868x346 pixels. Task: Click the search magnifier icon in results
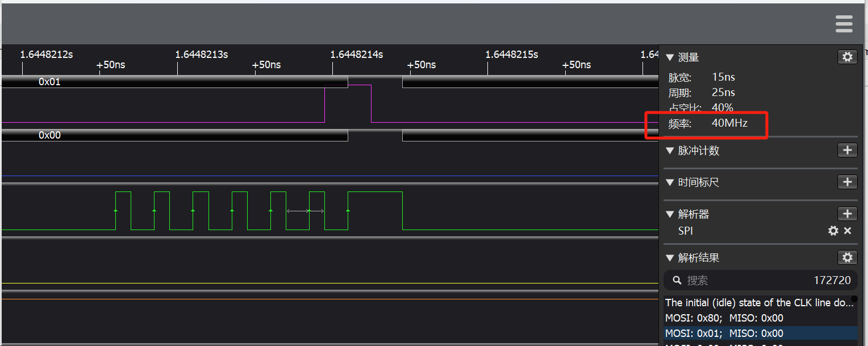[677, 280]
